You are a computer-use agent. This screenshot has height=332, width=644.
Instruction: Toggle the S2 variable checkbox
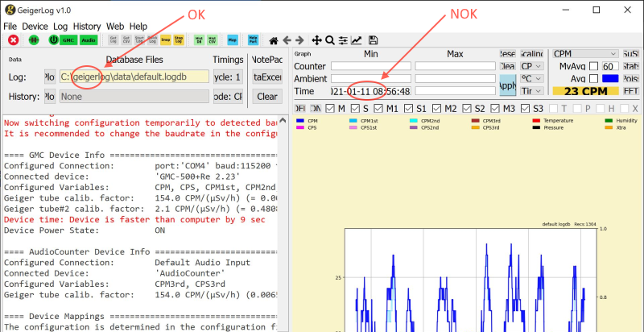tap(467, 109)
